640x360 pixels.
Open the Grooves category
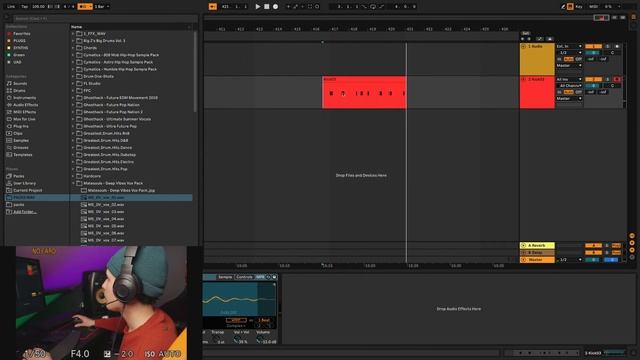pyautogui.click(x=21, y=148)
